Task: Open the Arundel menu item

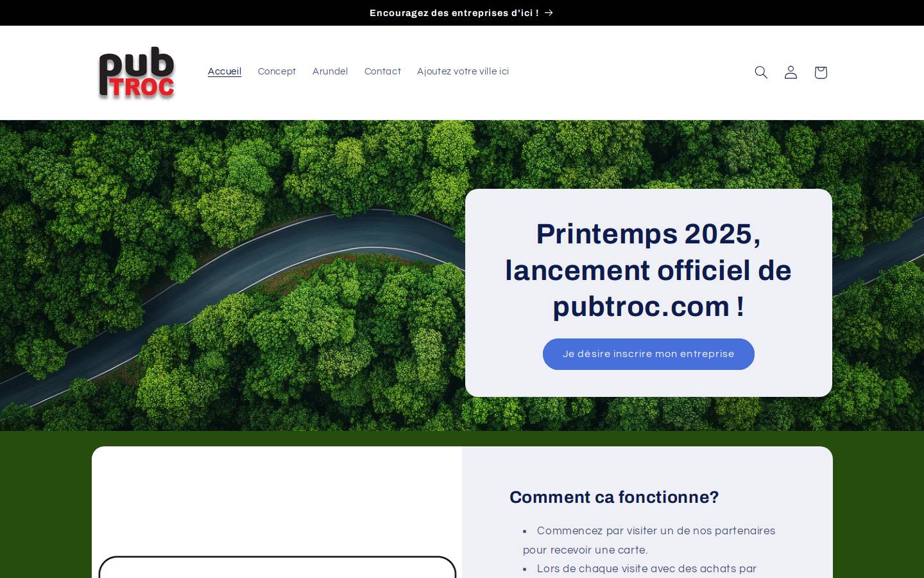Action: [330, 71]
